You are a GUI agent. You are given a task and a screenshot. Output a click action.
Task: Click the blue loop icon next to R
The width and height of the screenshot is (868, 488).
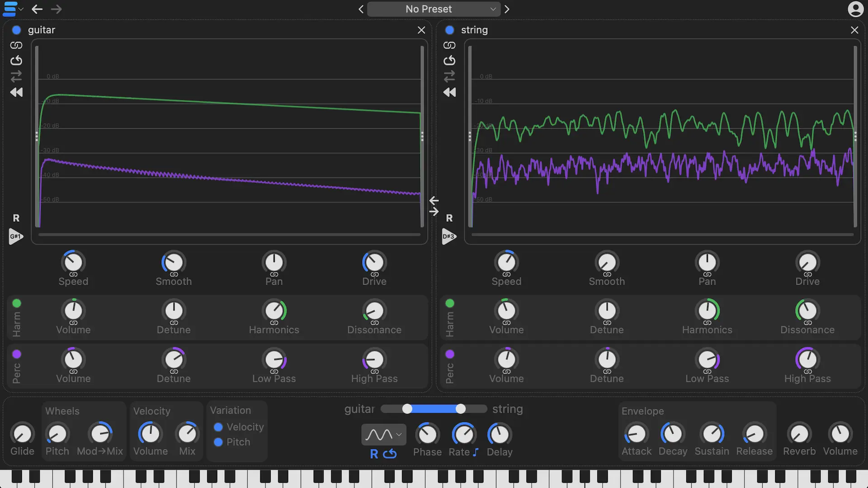pos(390,454)
